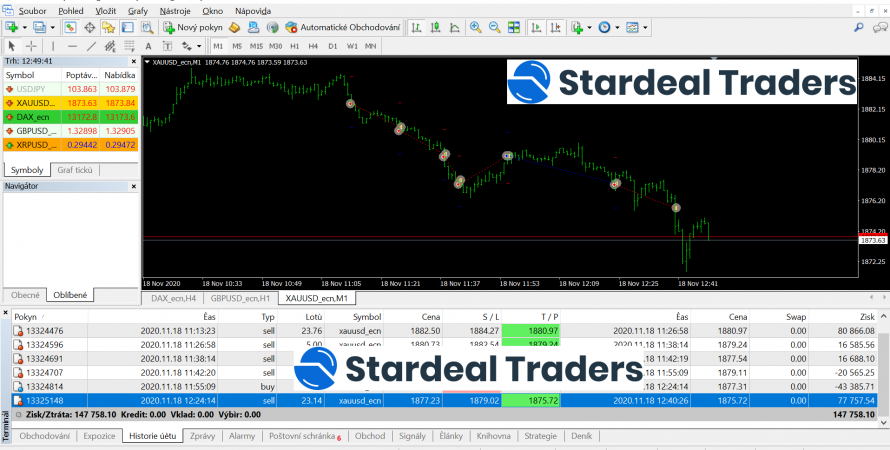The width and height of the screenshot is (890, 450).
Task: Click the arrows objects icon
Action: coord(186,46)
